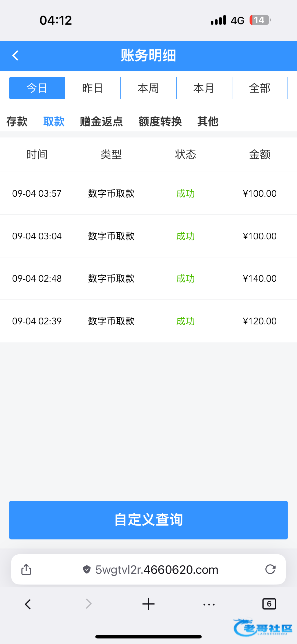This screenshot has width=297, height=644.
Task: Tap the browser share icon
Action: [26, 569]
